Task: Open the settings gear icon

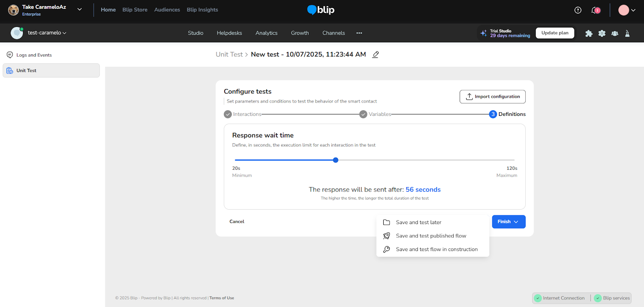Action: (602, 33)
